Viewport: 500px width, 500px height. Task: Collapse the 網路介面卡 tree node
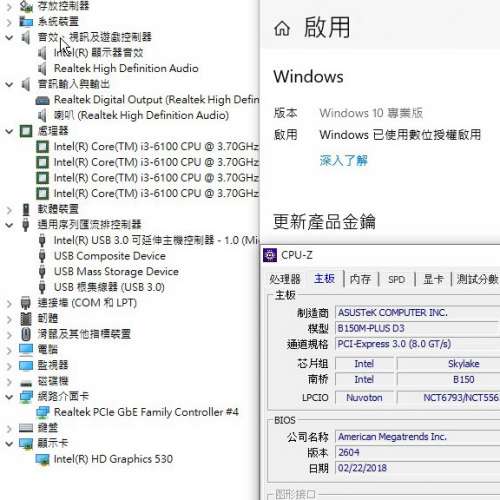[9, 397]
